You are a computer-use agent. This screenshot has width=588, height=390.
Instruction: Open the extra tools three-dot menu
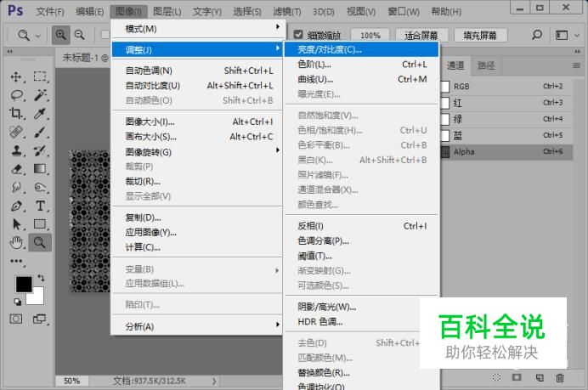point(16,261)
